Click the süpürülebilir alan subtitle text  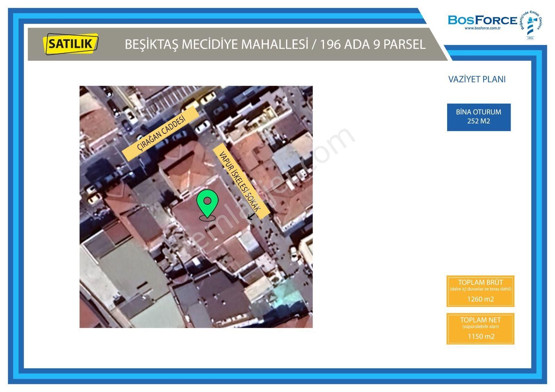click(480, 326)
